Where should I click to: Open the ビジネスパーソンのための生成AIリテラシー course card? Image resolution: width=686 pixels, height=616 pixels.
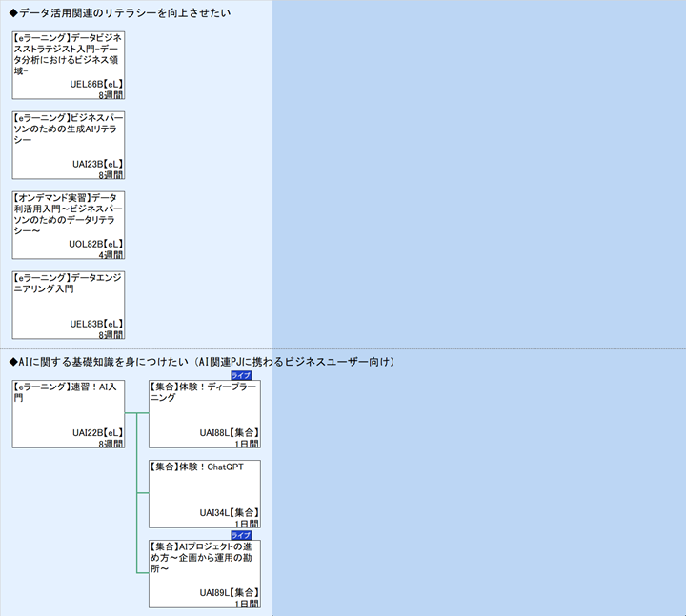[x=69, y=145]
